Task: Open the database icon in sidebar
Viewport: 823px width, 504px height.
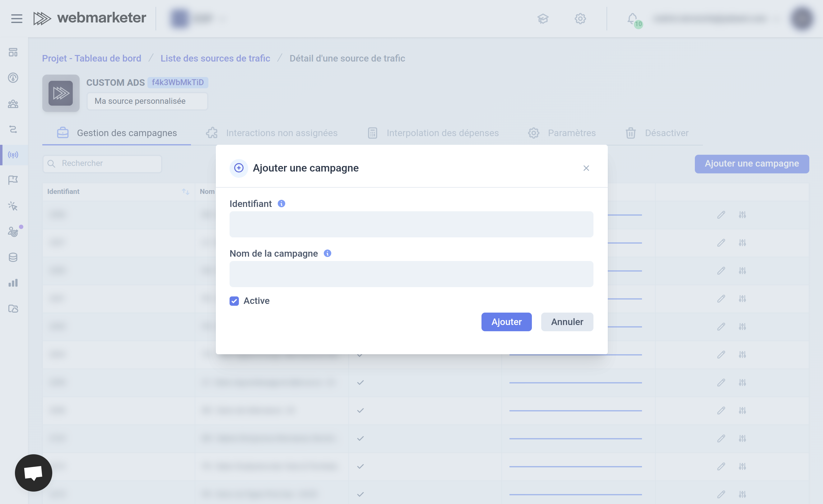Action: (13, 257)
